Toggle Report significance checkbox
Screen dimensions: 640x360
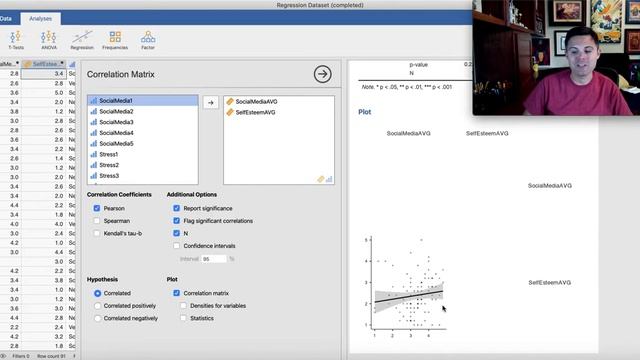[x=176, y=208]
